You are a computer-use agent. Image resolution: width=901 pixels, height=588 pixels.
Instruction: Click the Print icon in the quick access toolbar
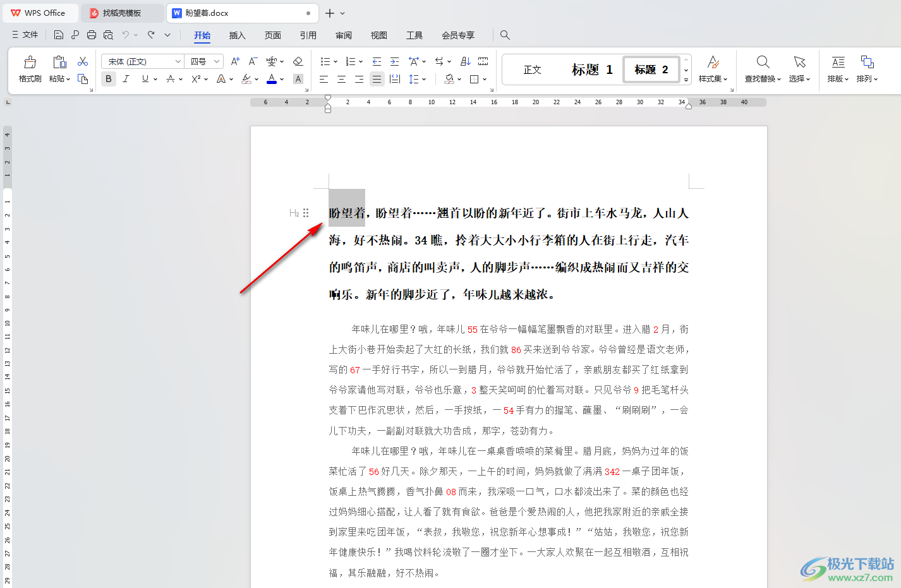[92, 35]
